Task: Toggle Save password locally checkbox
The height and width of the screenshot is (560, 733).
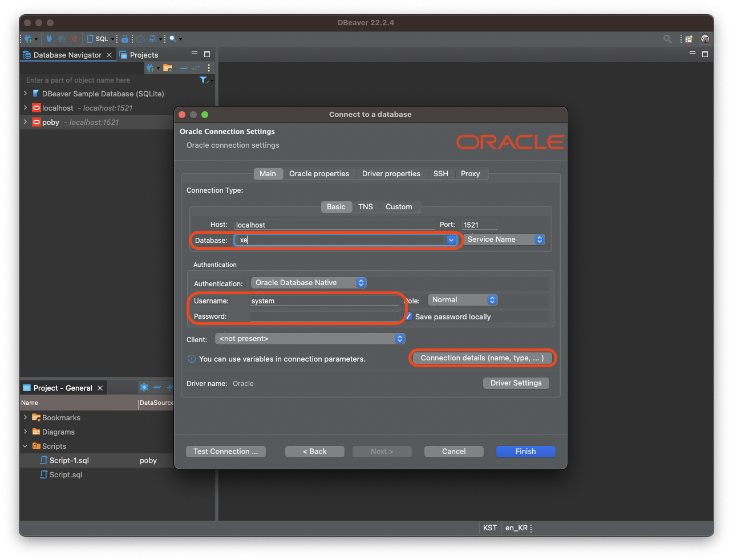Action: click(x=408, y=316)
